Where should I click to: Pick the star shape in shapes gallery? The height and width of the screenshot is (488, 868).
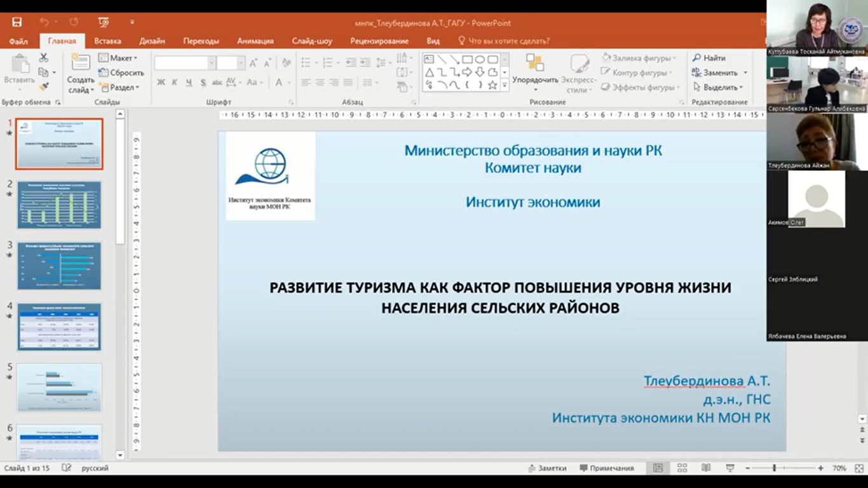point(492,85)
